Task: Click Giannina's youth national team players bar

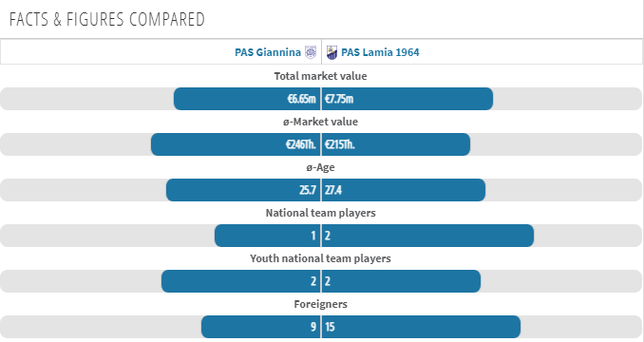Action: tap(240, 281)
